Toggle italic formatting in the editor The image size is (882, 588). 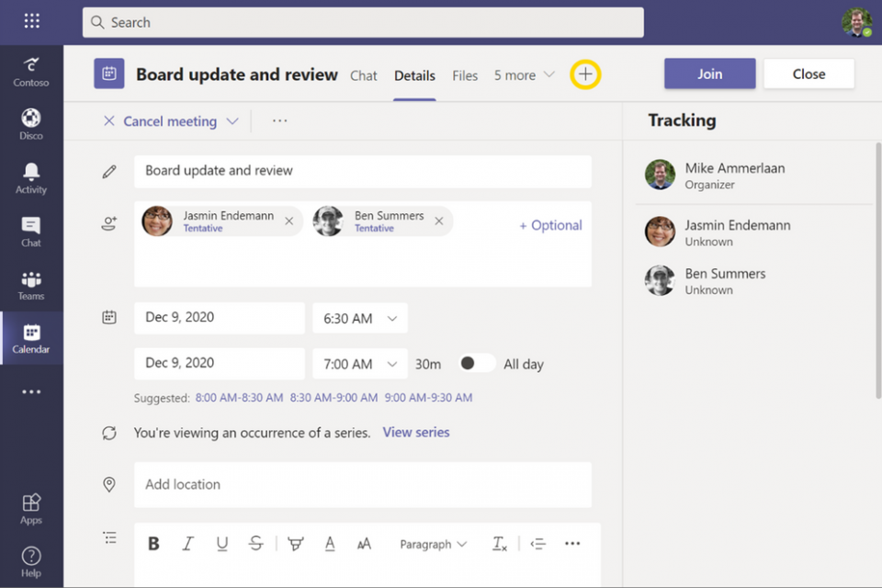click(x=187, y=543)
